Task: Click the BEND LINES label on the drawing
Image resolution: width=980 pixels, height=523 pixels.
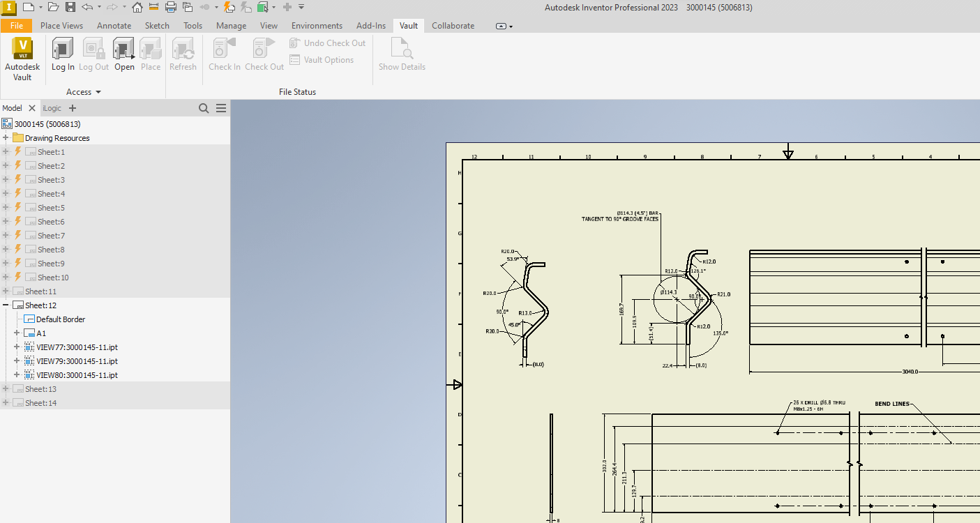Action: [x=892, y=404]
